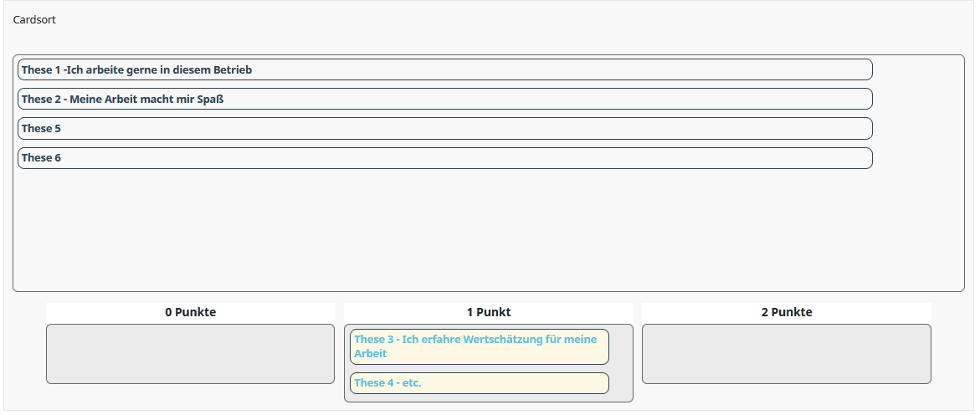
Task: Click the word 'Arbeit' on the These 3 card
Action: coord(371,354)
